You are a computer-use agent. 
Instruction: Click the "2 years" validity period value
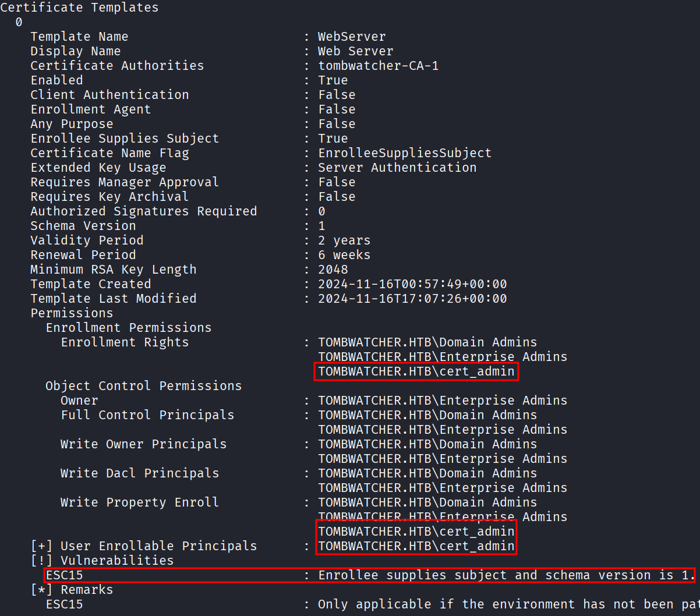click(x=344, y=240)
